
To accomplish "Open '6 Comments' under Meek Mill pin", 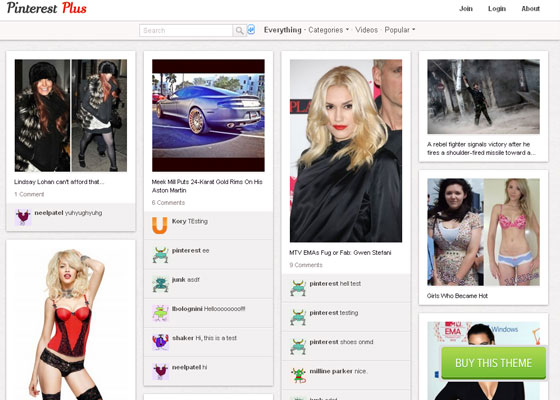I will (168, 202).
